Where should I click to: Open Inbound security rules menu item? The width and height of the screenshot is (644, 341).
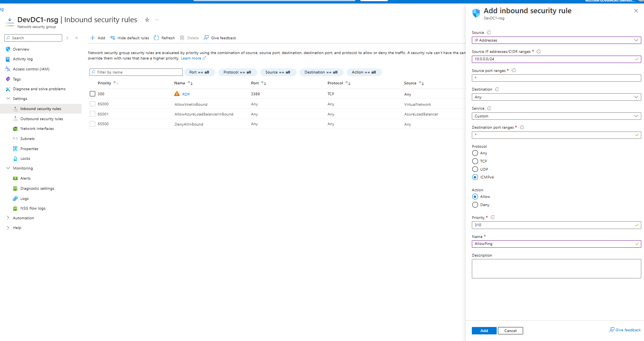41,109
